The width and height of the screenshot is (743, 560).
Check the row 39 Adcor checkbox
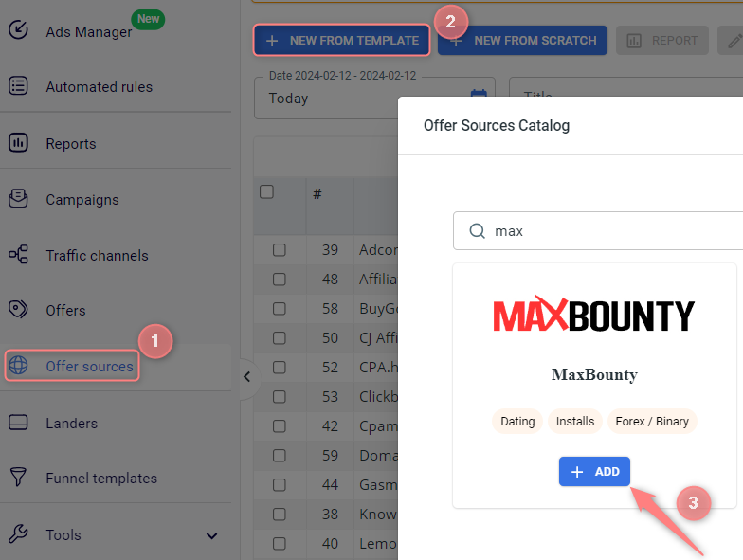[x=279, y=250]
